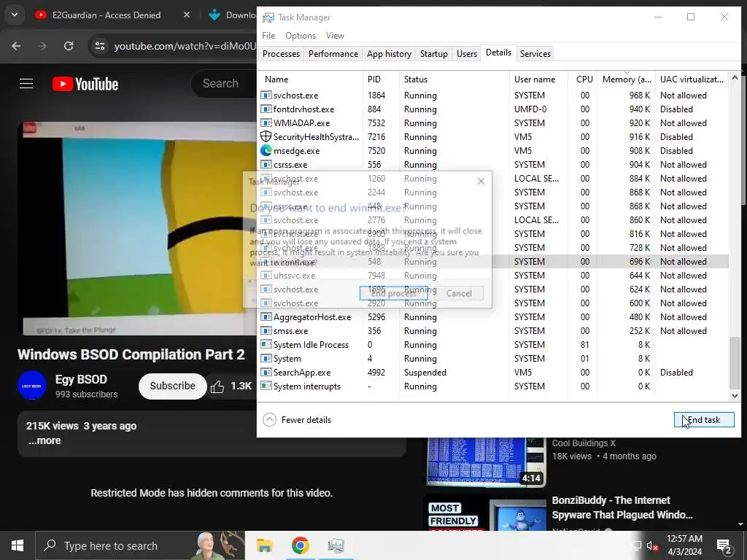This screenshot has height=560, width=747.
Task: Click the YouTube logo
Action: pos(85,84)
